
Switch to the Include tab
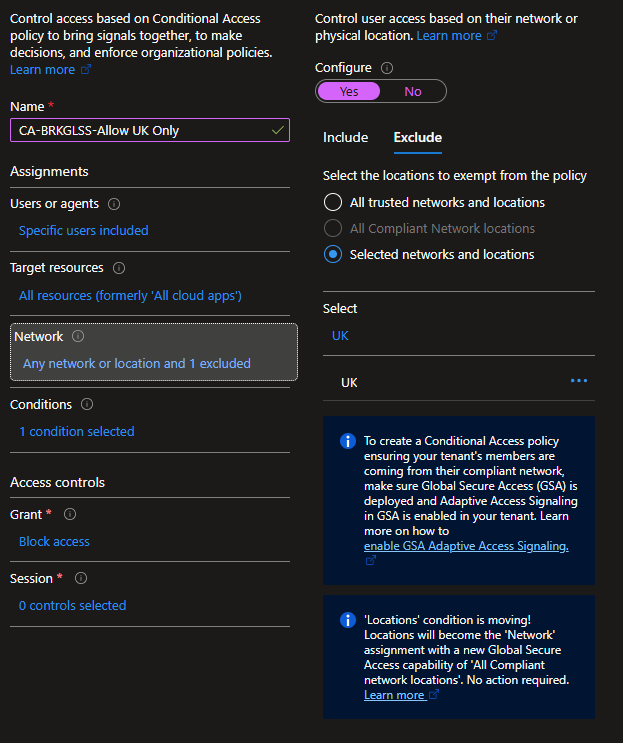coord(345,137)
